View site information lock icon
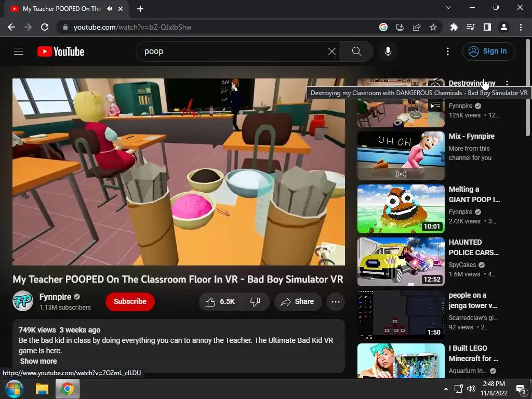 65,27
